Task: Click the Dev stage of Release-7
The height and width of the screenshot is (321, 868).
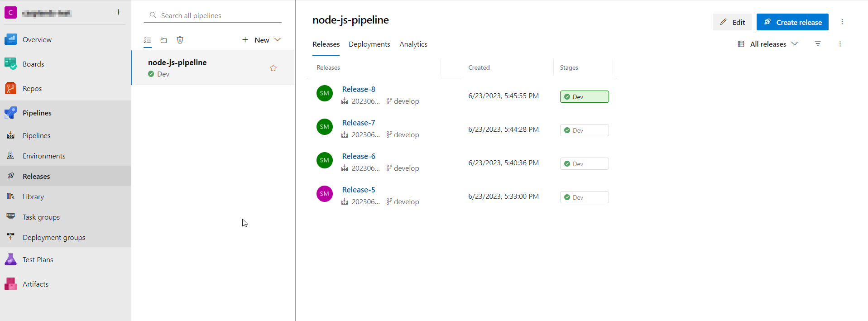Action: pyautogui.click(x=585, y=130)
